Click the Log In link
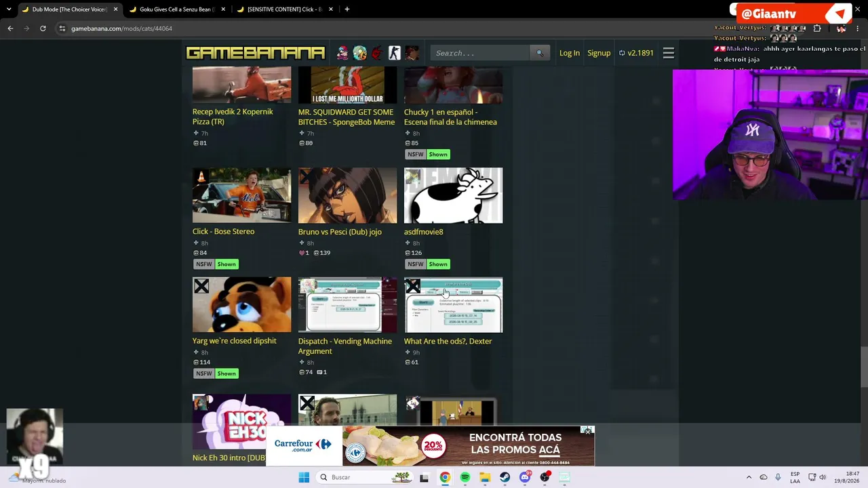The image size is (868, 488). (x=570, y=53)
